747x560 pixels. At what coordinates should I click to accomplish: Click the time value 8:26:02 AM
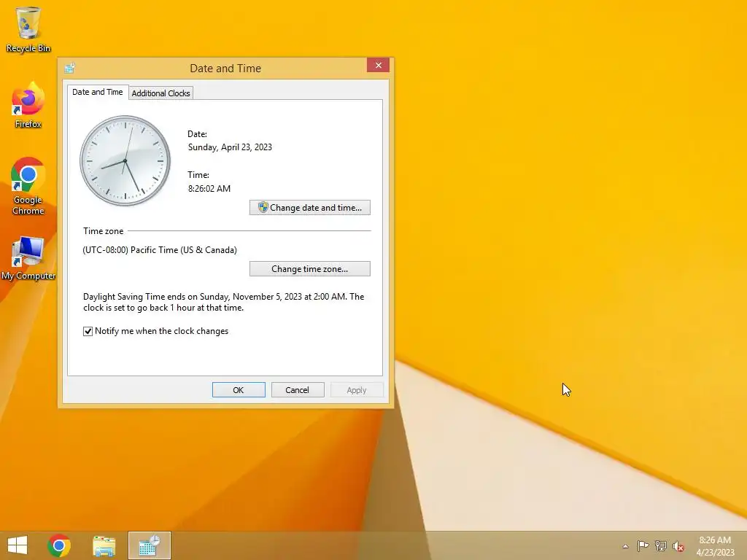click(x=209, y=189)
